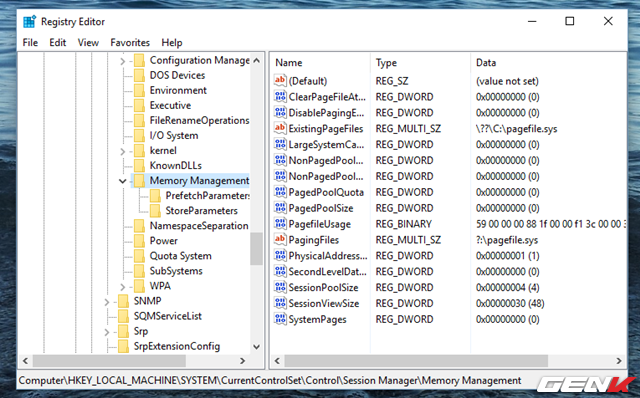Click the \??\C:\pagefile.sys data cell
Image resolution: width=640 pixels, height=398 pixels.
click(516, 129)
